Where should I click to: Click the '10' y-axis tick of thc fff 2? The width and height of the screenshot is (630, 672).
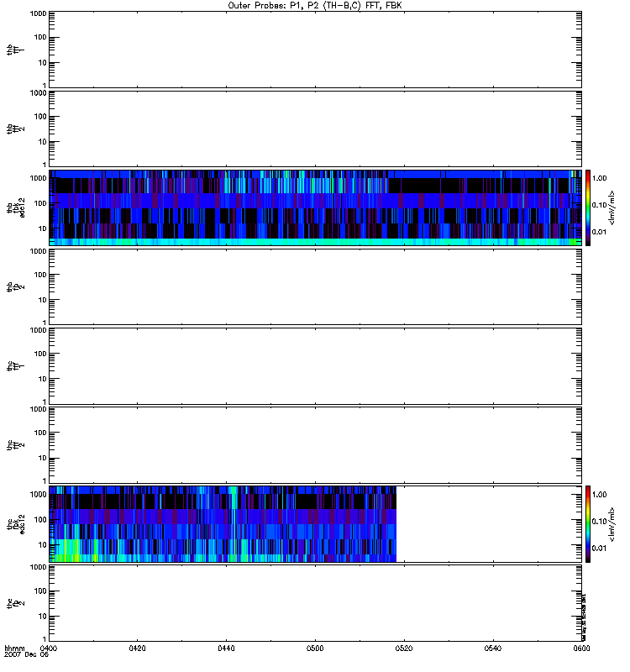42,458
